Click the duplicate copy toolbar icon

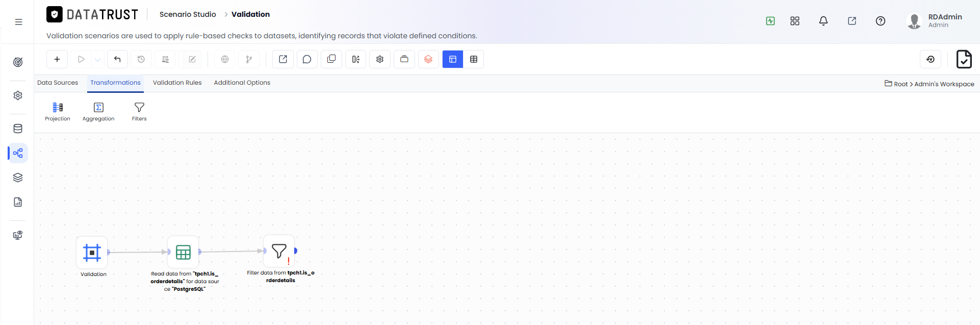[331, 59]
